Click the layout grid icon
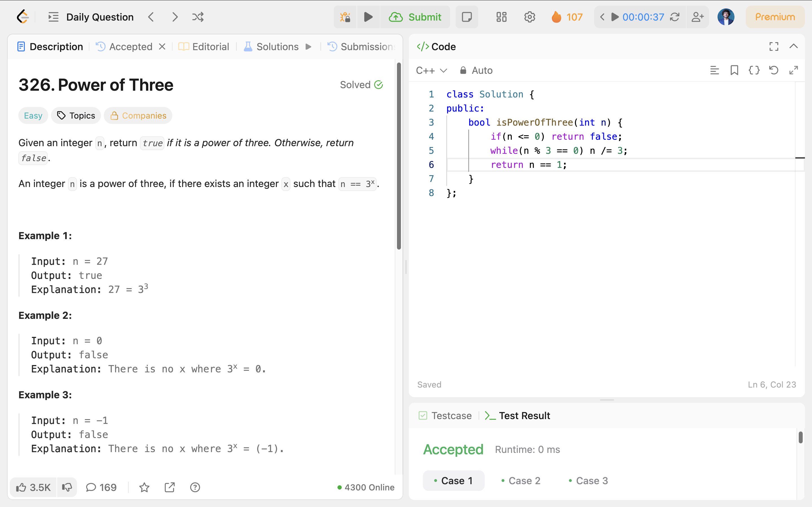The image size is (812, 507). pyautogui.click(x=501, y=17)
